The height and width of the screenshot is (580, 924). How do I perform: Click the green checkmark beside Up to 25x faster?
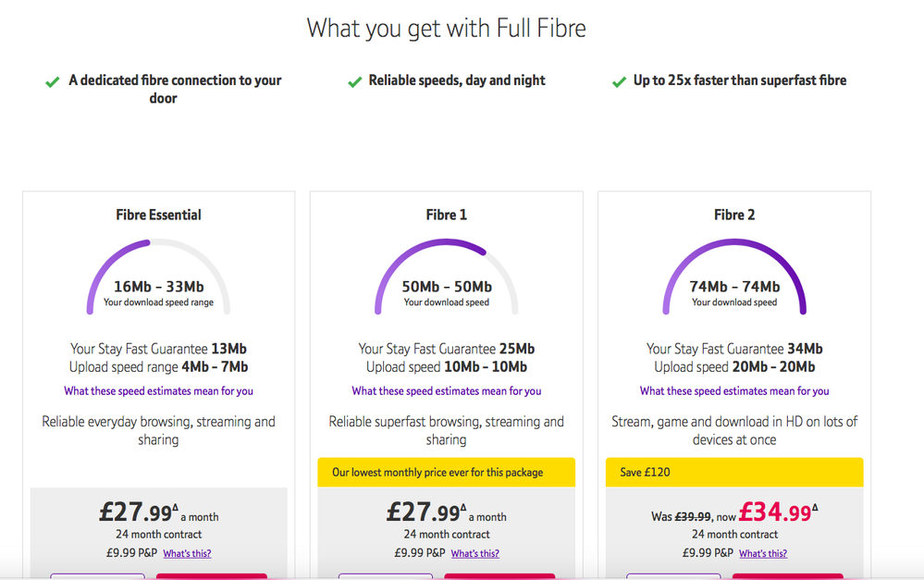click(619, 82)
